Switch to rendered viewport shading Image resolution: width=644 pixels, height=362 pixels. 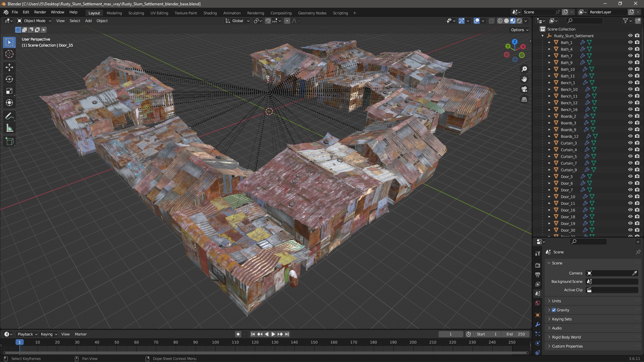click(x=519, y=21)
